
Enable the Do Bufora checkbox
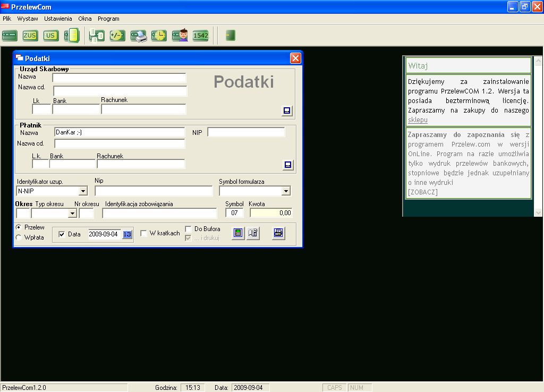tap(189, 229)
